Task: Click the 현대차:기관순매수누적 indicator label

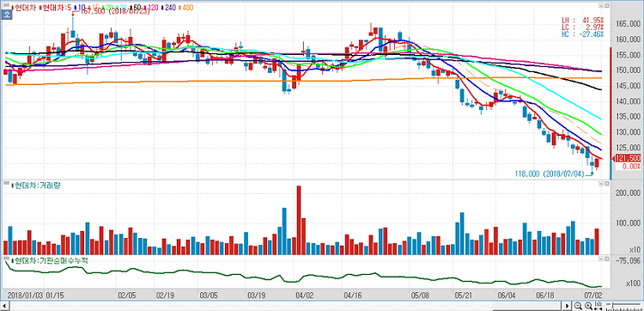Action: (51, 260)
